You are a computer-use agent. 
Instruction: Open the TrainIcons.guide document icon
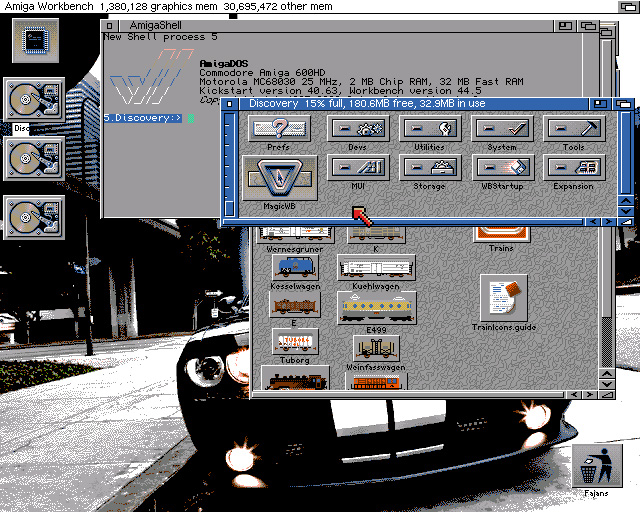[504, 298]
